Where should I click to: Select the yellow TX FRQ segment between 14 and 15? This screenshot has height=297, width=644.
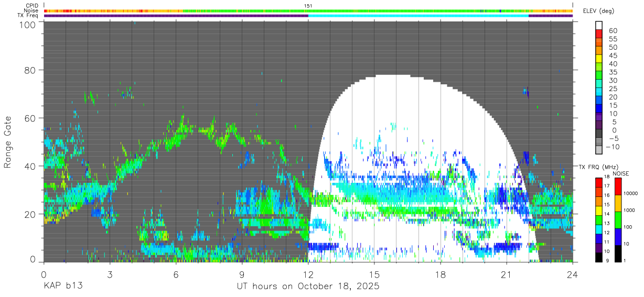(x=599, y=210)
